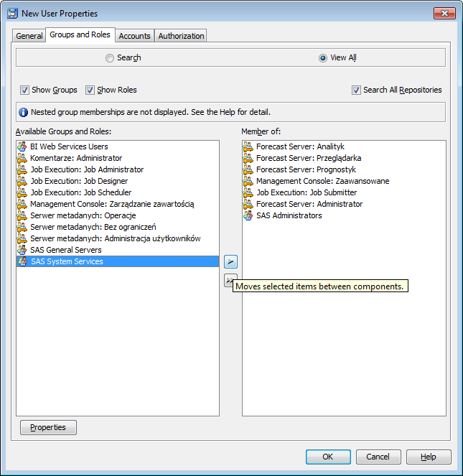The width and height of the screenshot is (463, 476).
Task: Select 'Management Console: Zarządzanie zawartością' entry
Action: [118, 205]
